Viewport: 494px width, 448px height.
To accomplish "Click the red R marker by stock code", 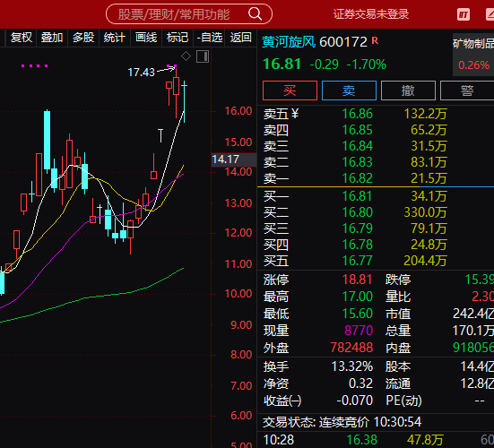I will tap(375, 40).
